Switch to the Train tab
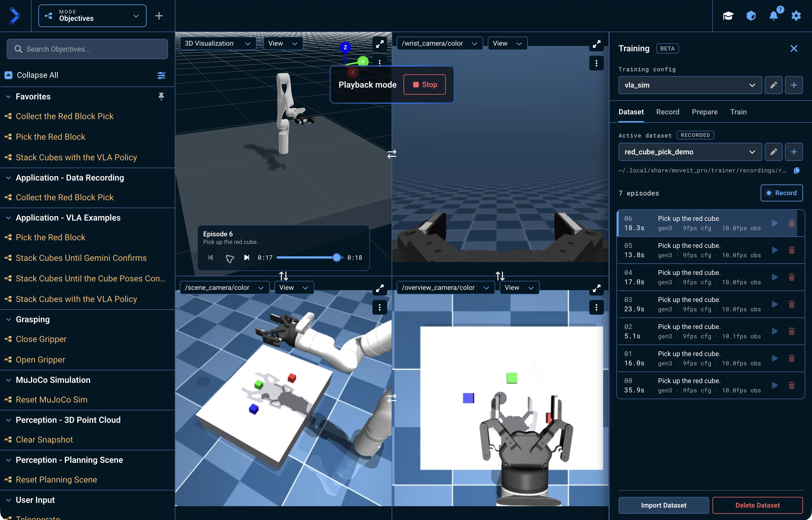This screenshot has width=812, height=520. tap(738, 112)
